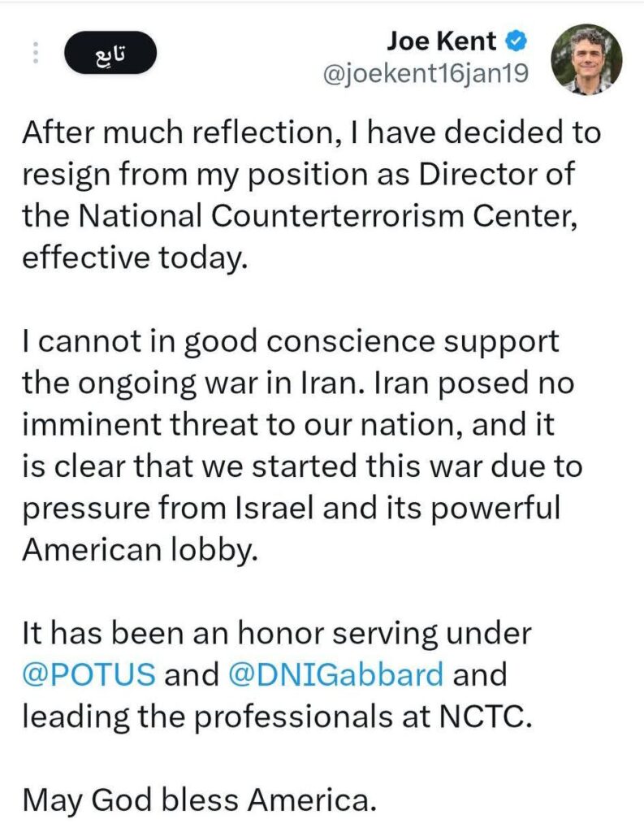Image resolution: width=644 pixels, height=832 pixels.
Task: Click the "I cannot in good conscience" line
Action: (291, 341)
